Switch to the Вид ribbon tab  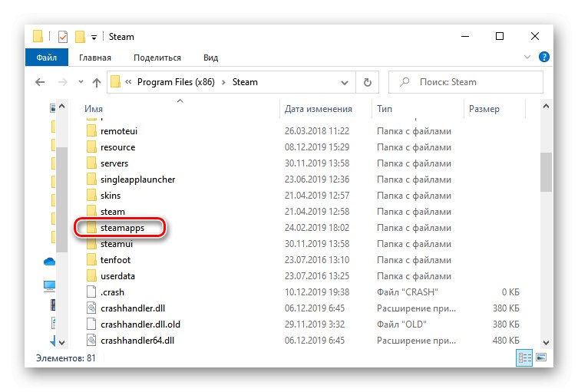pyautogui.click(x=211, y=58)
